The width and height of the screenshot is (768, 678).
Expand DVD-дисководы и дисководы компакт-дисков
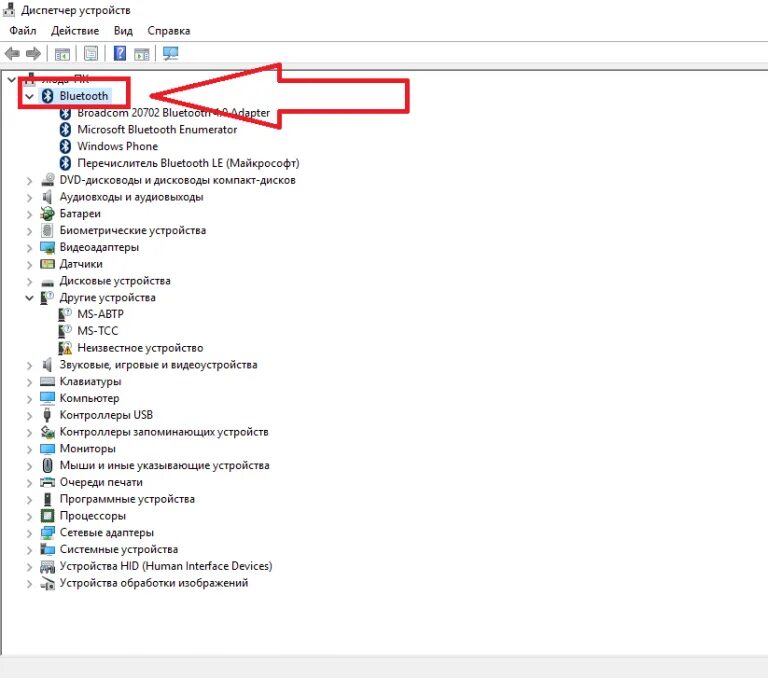29,181
